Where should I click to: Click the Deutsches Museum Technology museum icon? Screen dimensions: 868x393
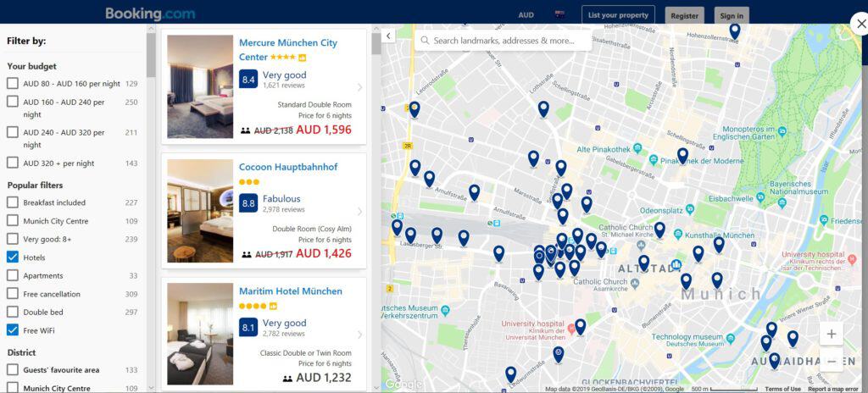click(x=730, y=338)
